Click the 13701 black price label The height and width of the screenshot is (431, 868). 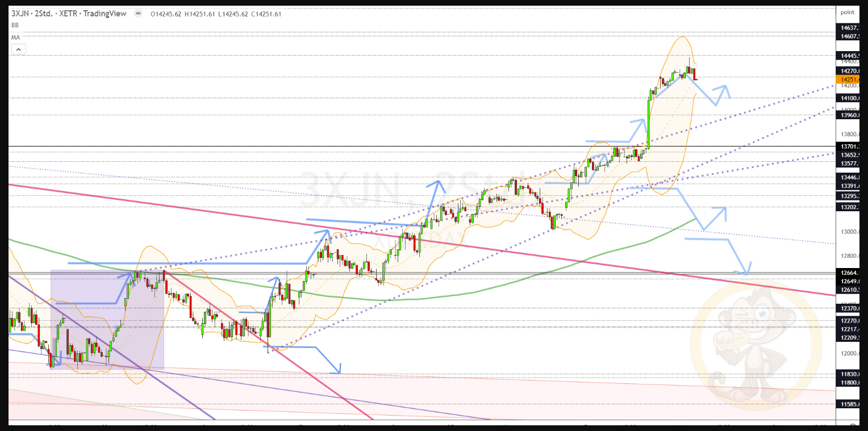(849, 147)
